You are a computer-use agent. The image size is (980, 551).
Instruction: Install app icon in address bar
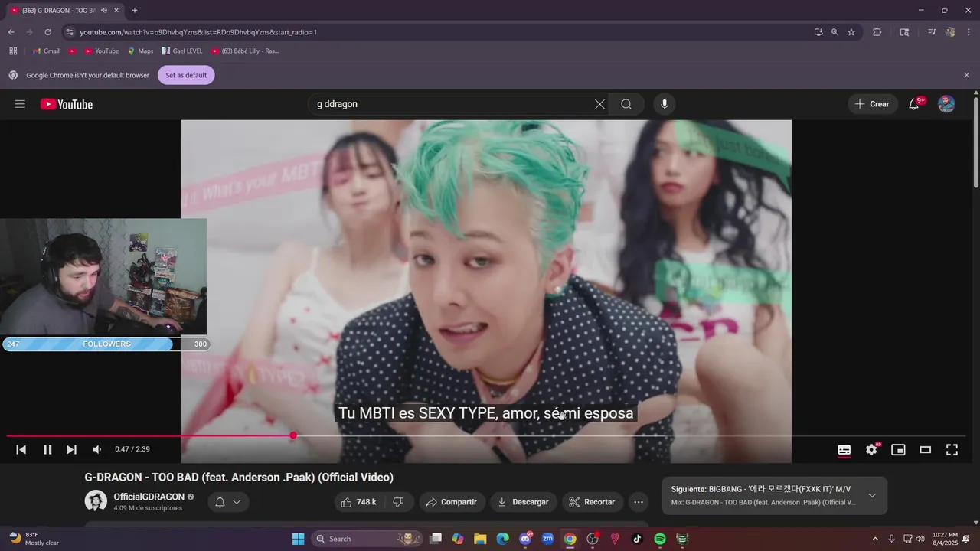pyautogui.click(x=818, y=32)
